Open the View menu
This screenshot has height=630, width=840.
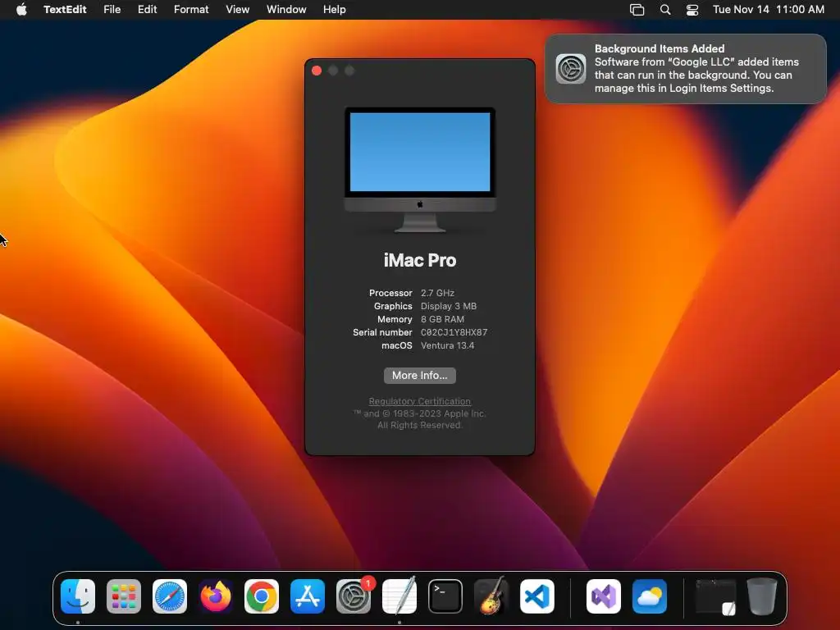(x=237, y=9)
